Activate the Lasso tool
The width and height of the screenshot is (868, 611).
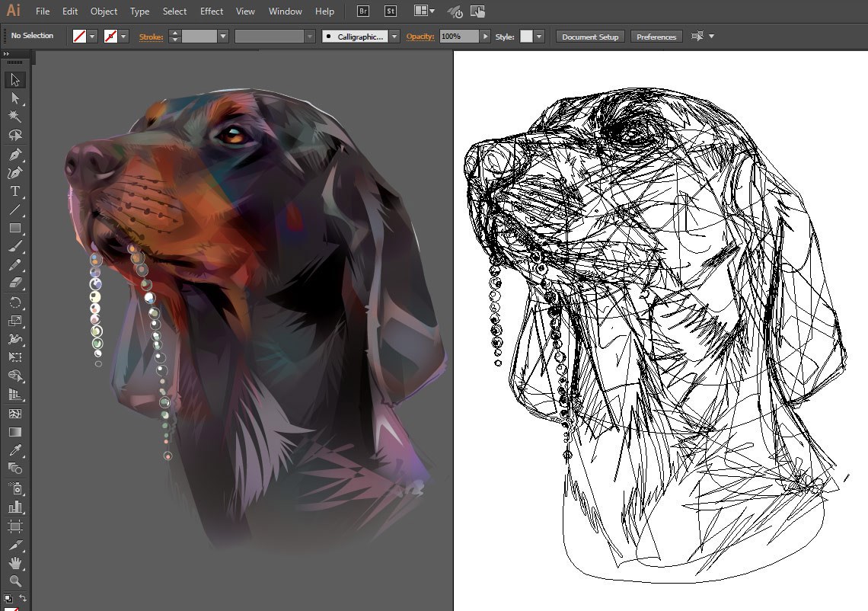(15, 135)
